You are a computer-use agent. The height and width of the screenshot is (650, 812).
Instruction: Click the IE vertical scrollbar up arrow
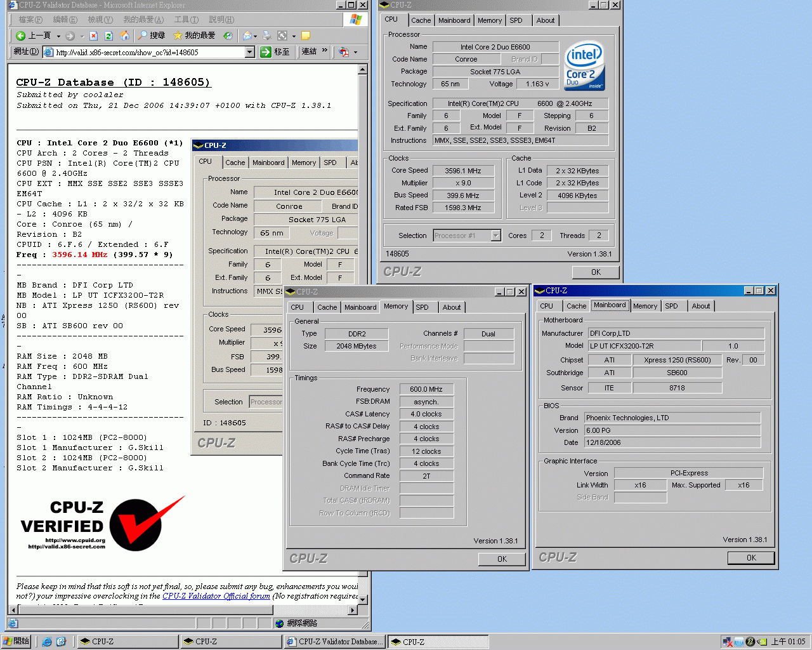363,69
